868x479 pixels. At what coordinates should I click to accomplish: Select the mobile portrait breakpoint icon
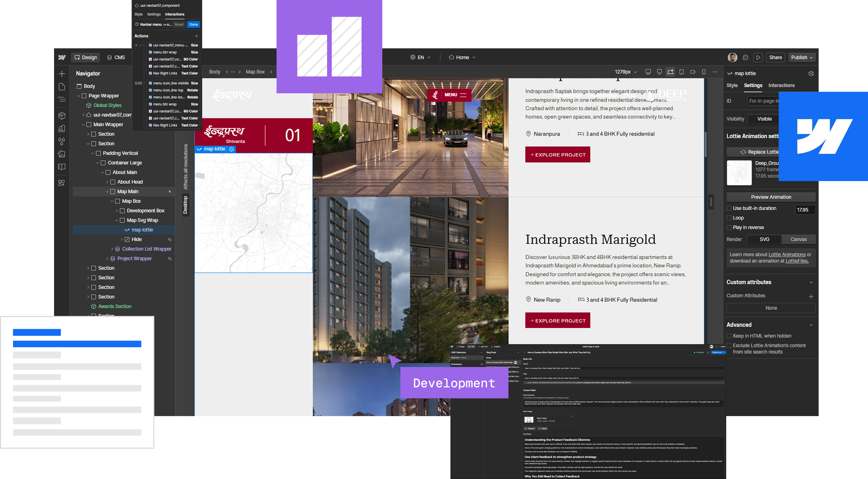tap(704, 72)
